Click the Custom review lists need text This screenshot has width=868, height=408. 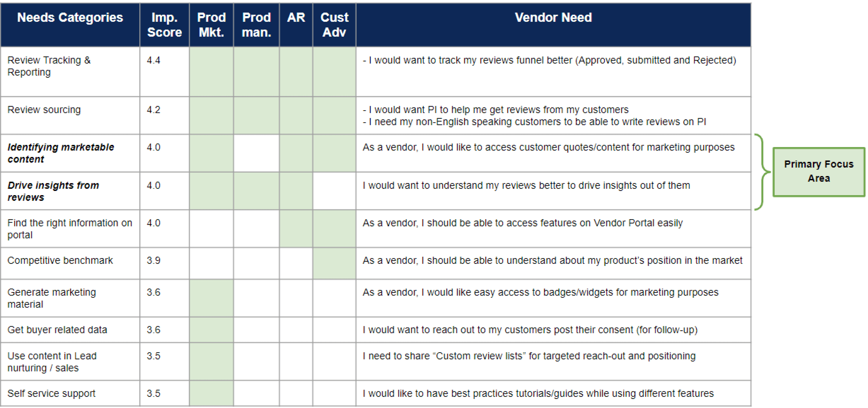coord(529,356)
